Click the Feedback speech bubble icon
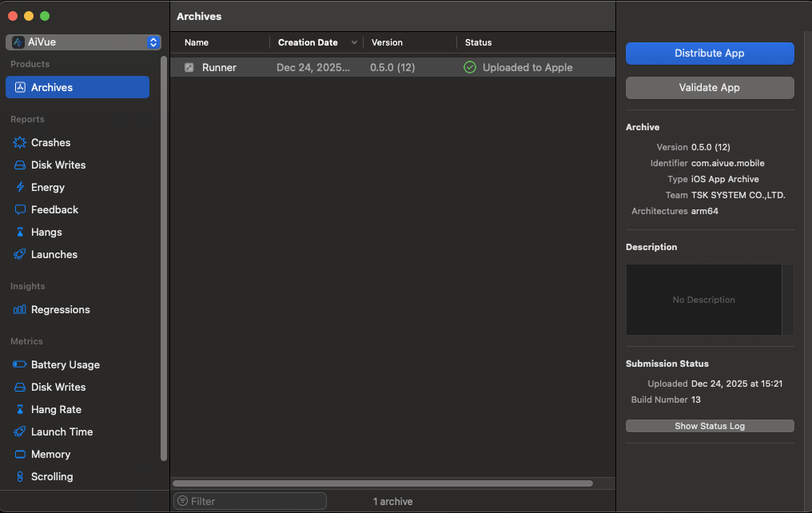812x513 pixels. pos(20,209)
